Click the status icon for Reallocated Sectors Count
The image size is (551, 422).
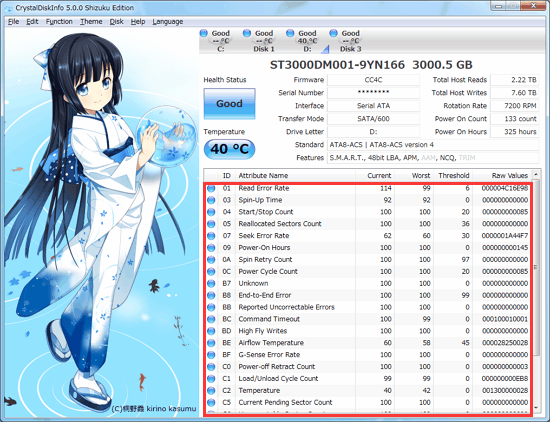(x=211, y=224)
